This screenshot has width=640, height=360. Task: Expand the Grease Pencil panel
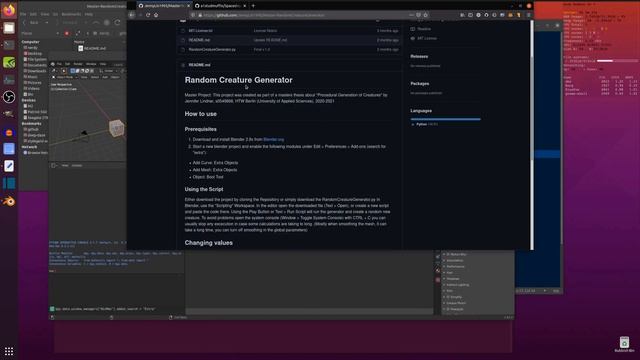[x=456, y=303]
